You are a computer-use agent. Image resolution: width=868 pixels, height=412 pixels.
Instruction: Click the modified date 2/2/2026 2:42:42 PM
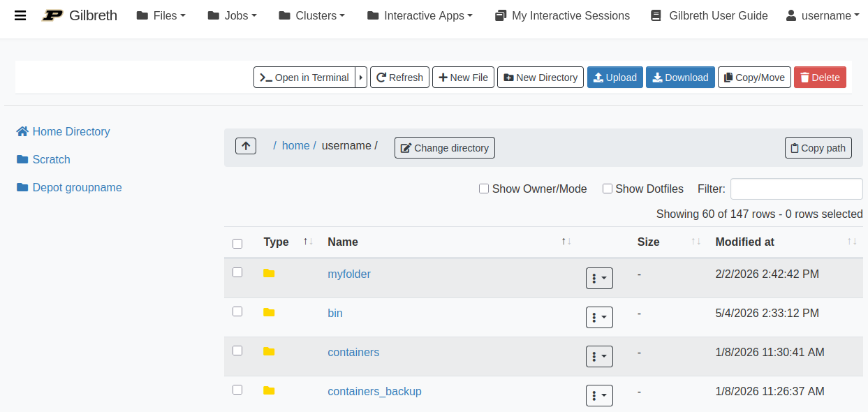(x=767, y=274)
